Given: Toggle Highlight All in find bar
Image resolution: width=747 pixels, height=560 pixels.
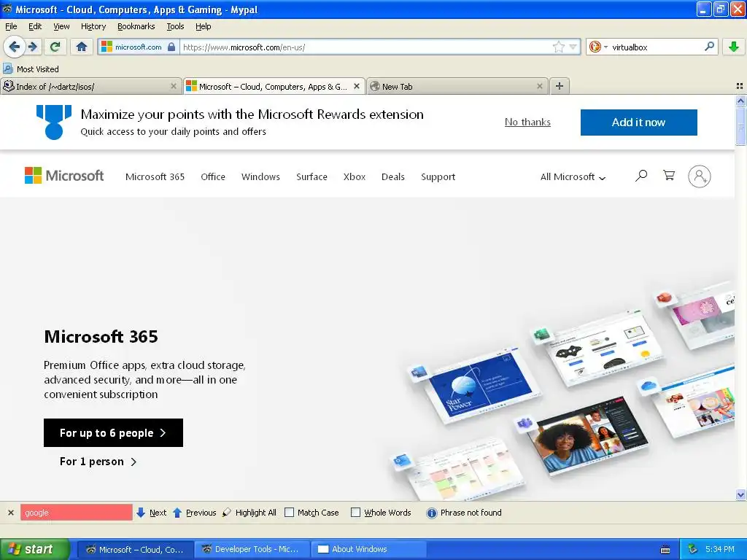Looking at the screenshot, I should [x=249, y=513].
